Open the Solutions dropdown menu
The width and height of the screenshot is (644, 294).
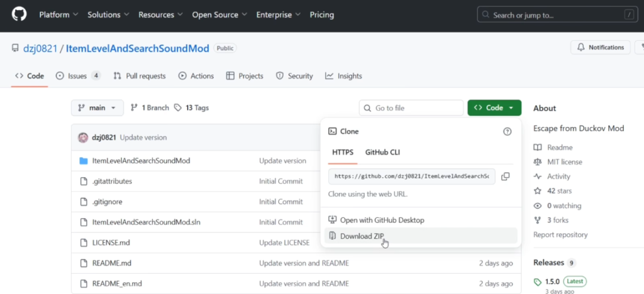pos(108,14)
